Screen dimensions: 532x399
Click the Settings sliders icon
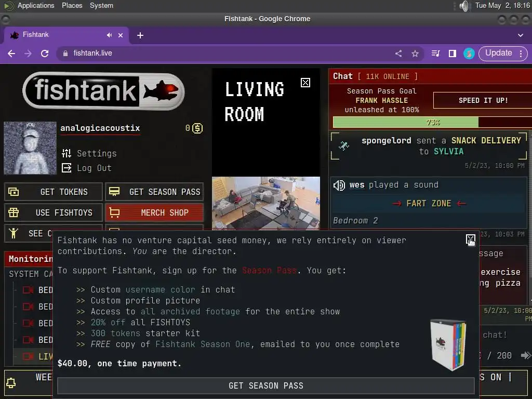tap(66, 153)
